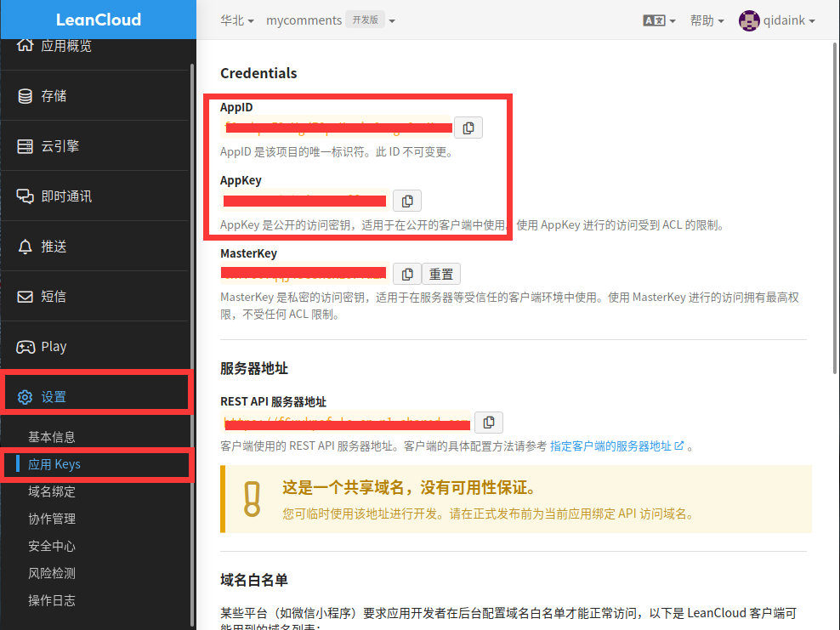Open the 帮助 help menu

pyautogui.click(x=707, y=20)
